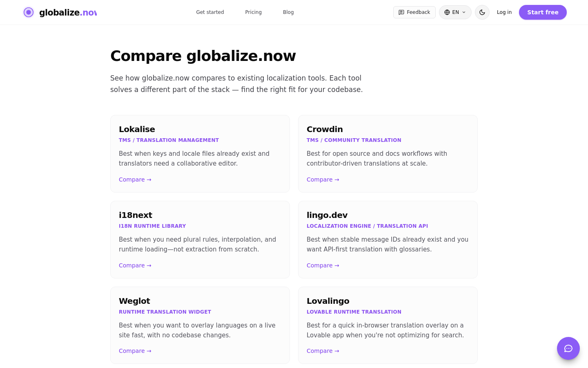Open the Weglot Compare link
Viewport: 588px width, 368px height.
135,351
